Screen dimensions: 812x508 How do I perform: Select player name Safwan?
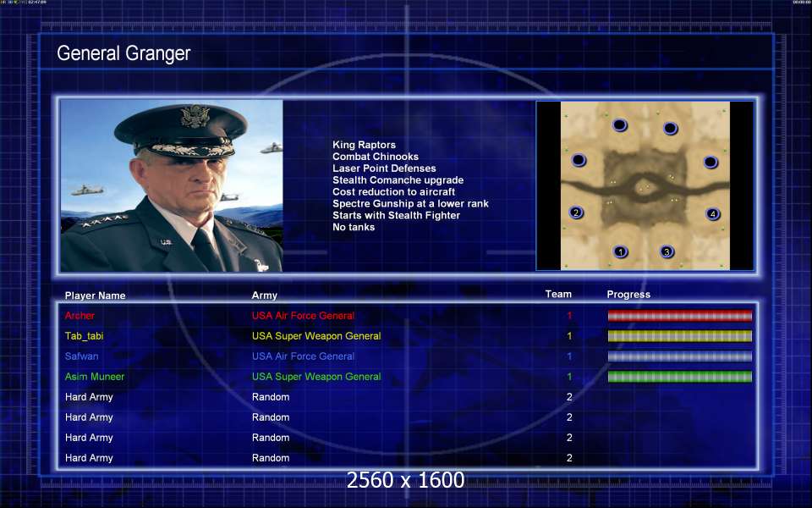coord(81,356)
